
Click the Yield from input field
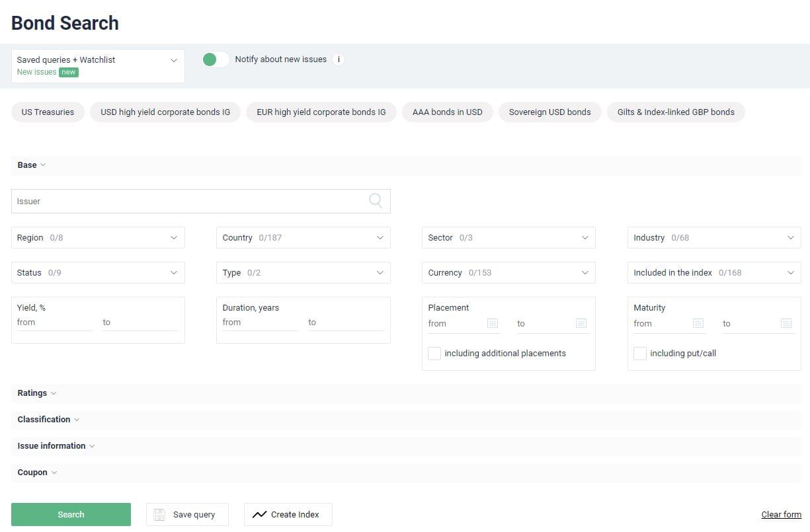click(54, 323)
